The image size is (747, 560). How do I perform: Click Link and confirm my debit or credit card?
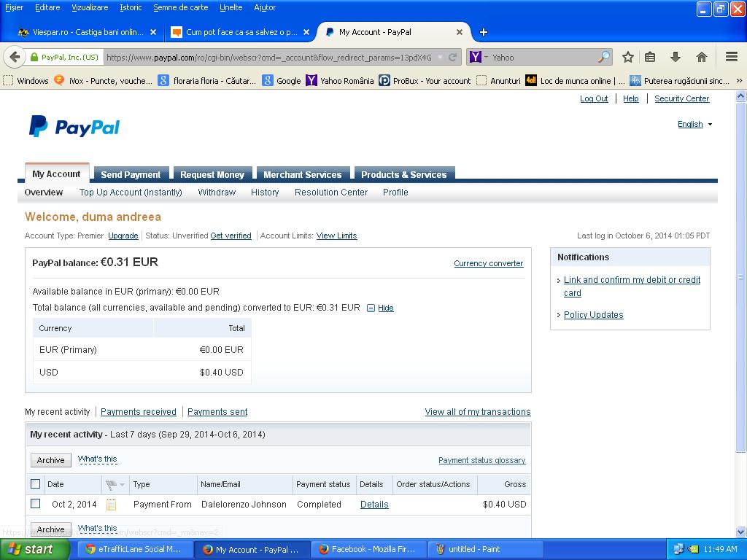(x=632, y=286)
